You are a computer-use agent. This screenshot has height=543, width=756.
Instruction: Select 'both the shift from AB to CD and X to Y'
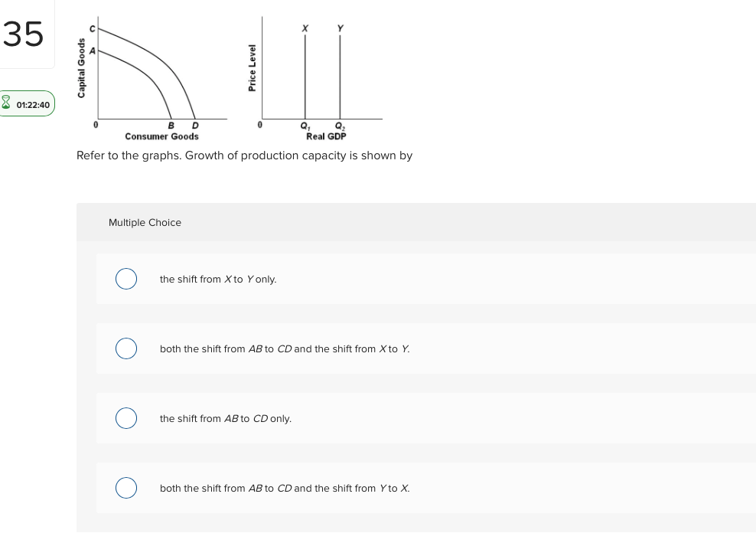point(126,348)
